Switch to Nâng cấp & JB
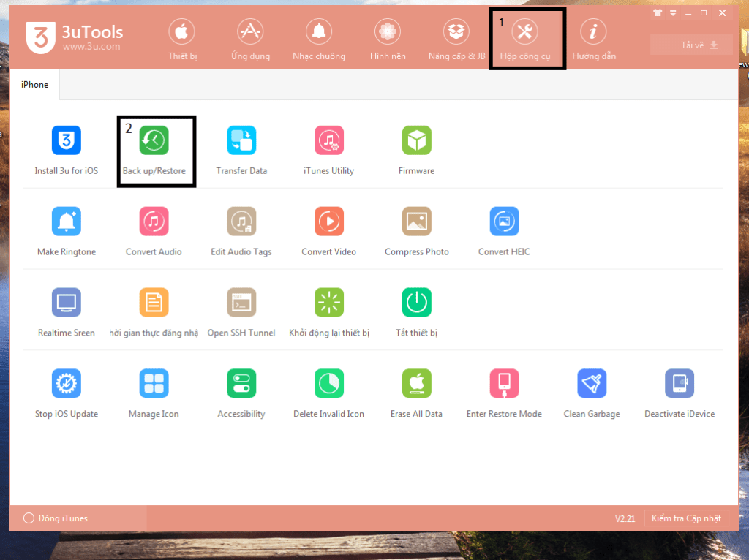 (456, 39)
